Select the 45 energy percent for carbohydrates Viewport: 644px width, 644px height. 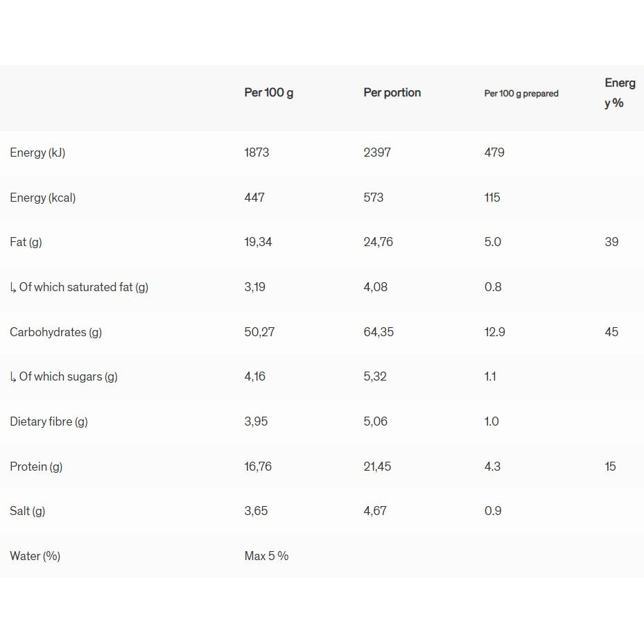click(611, 332)
